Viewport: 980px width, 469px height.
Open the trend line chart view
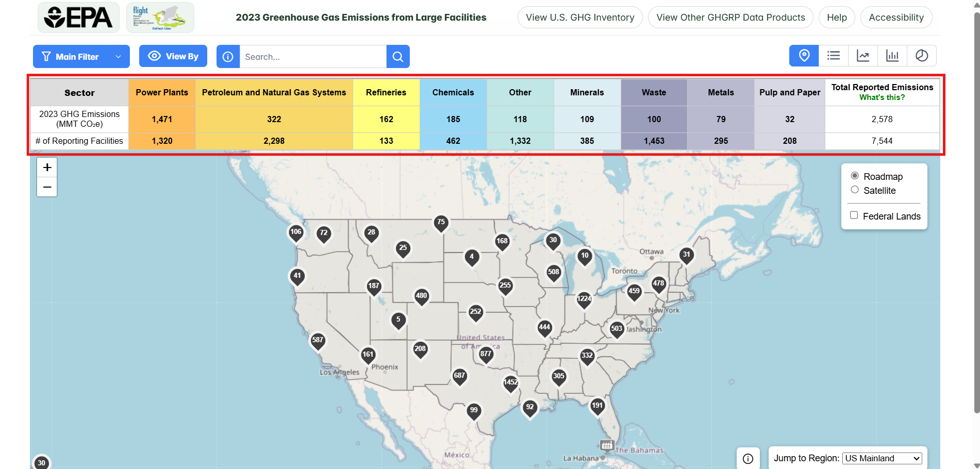[863, 55]
